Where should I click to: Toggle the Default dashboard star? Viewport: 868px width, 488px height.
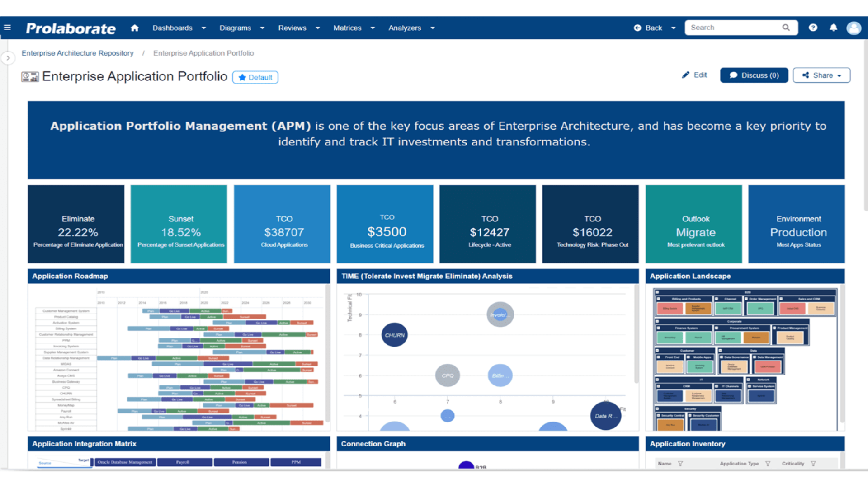tap(242, 77)
